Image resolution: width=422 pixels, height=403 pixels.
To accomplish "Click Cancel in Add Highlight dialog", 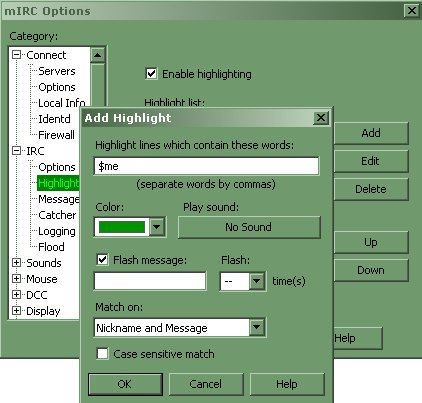I will pyautogui.click(x=206, y=384).
